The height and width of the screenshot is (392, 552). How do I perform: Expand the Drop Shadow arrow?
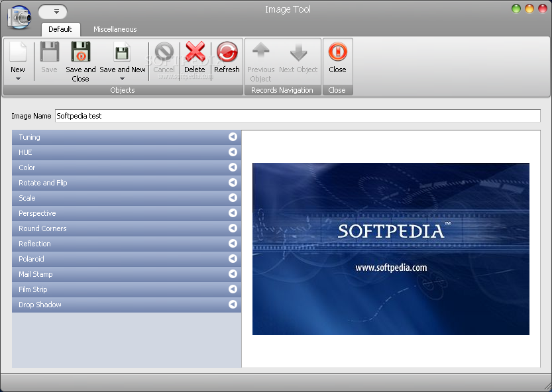tap(233, 305)
